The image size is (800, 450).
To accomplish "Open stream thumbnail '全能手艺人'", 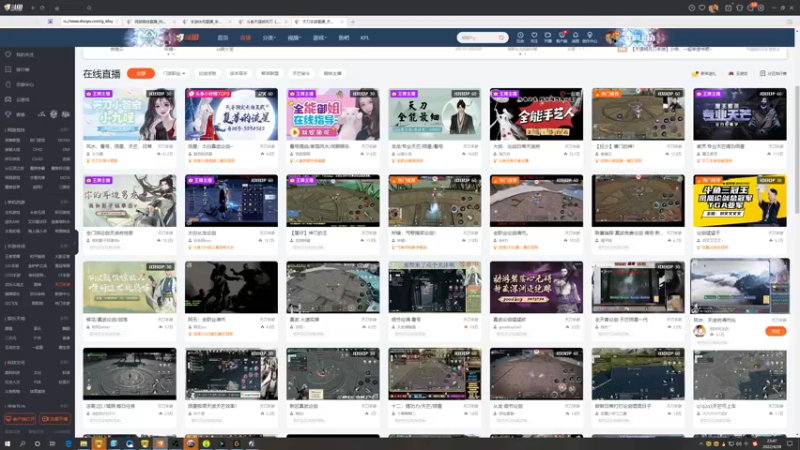I will click(x=536, y=114).
